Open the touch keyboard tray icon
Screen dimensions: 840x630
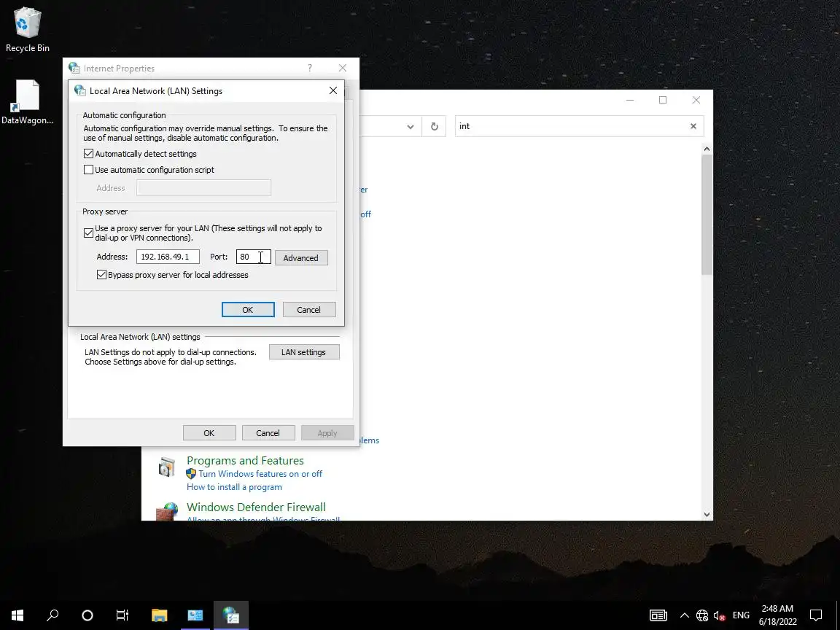(x=658, y=615)
